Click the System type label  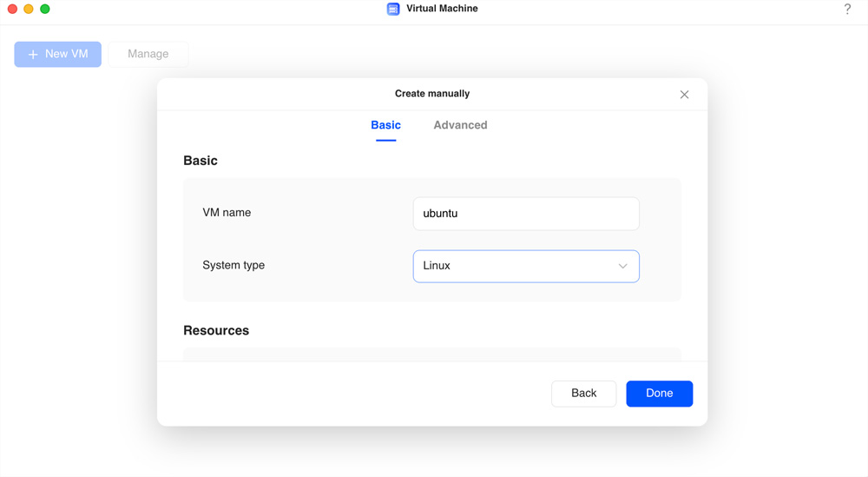click(x=233, y=265)
